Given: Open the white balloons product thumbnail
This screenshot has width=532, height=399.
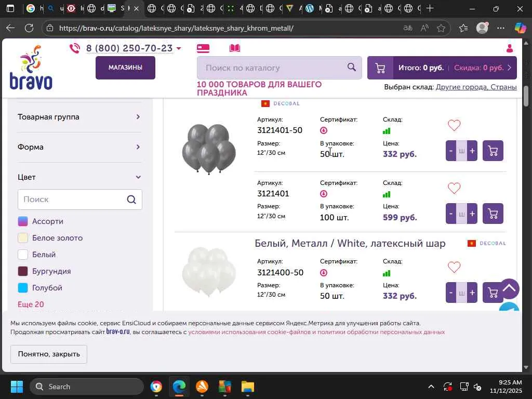Looking at the screenshot, I should coord(209,272).
